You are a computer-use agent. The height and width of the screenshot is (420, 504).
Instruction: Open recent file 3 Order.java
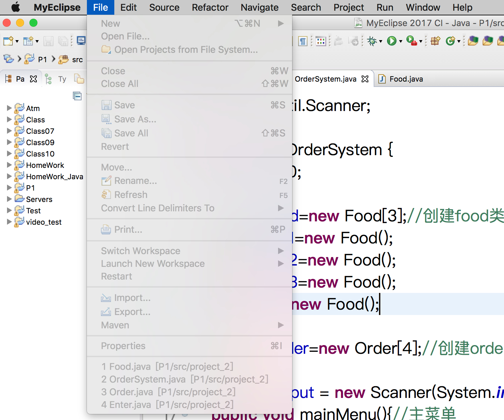(x=190, y=392)
